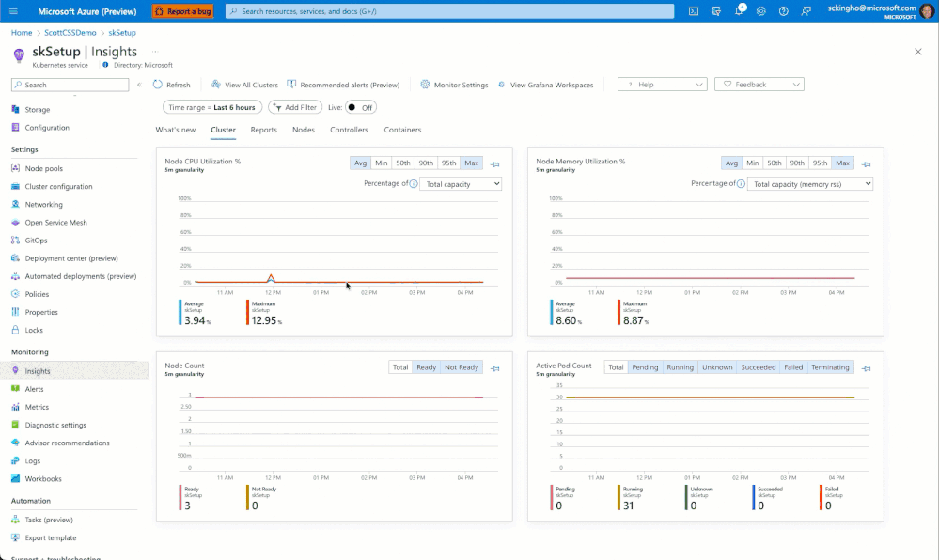Open the Time range Last 6 hours selector
Screen dimensions: 939x560
pyautogui.click(x=212, y=107)
